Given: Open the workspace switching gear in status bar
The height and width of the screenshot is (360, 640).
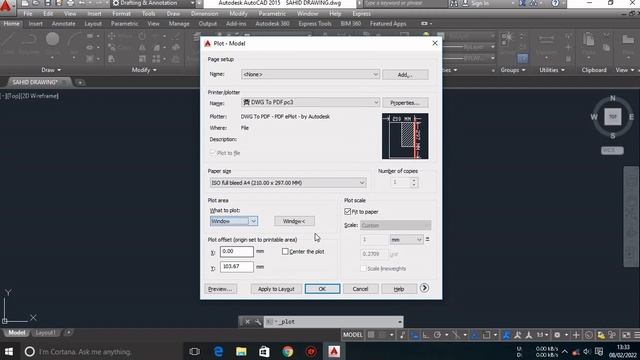Looking at the screenshot, I should coord(557,335).
